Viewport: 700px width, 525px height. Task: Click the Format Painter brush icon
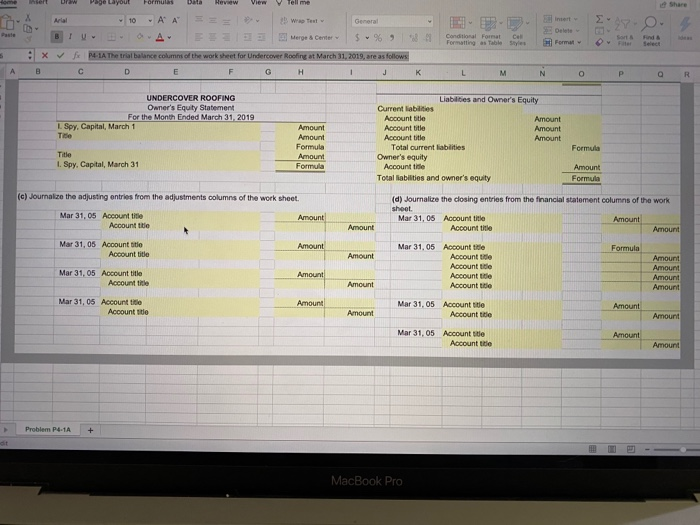pos(28,39)
